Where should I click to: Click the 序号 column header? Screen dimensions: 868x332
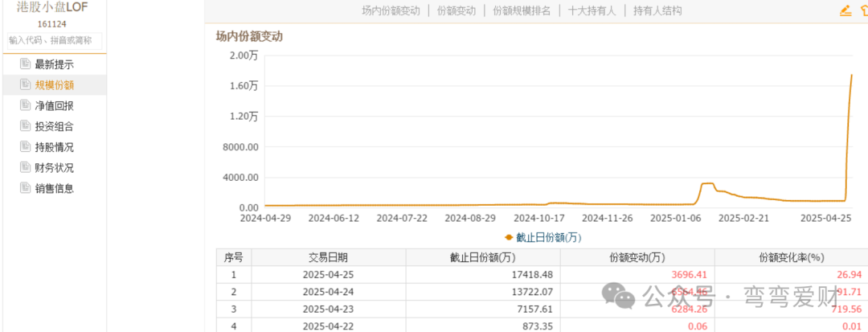click(x=233, y=257)
